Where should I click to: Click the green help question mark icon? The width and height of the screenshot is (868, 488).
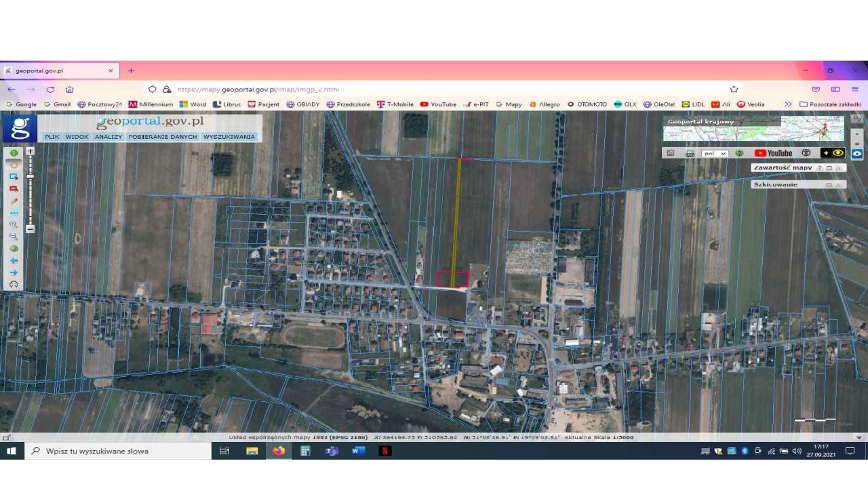(739, 153)
